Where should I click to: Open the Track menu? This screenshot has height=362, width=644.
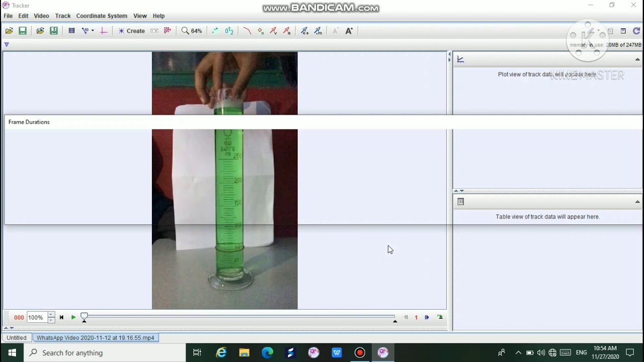(63, 16)
